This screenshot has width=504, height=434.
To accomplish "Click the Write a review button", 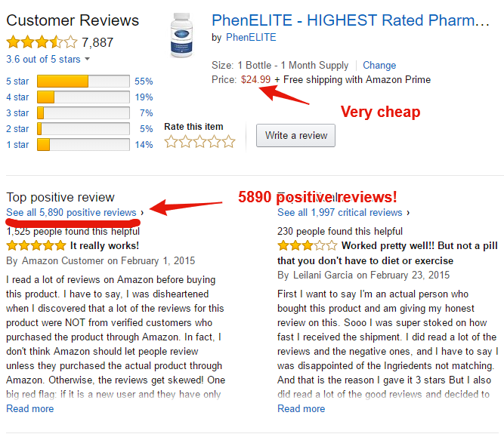I will (295, 135).
